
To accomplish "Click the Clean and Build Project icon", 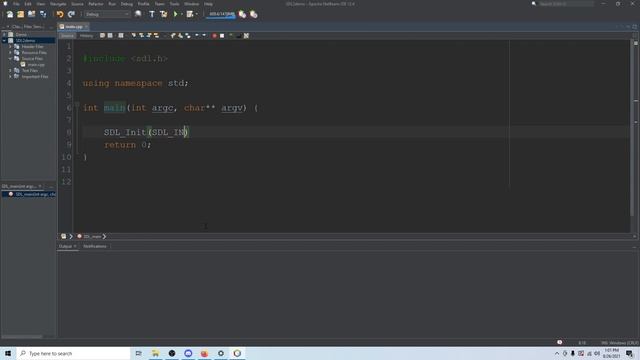I will tap(163, 14).
